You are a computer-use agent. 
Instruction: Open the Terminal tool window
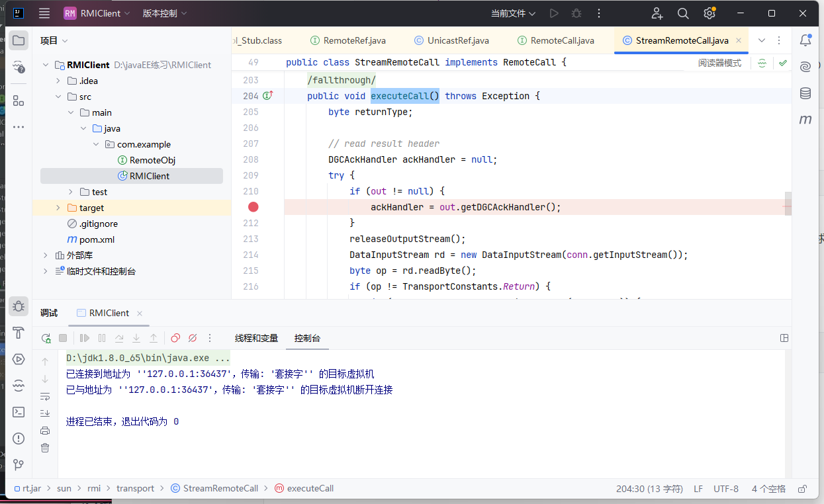(x=19, y=411)
